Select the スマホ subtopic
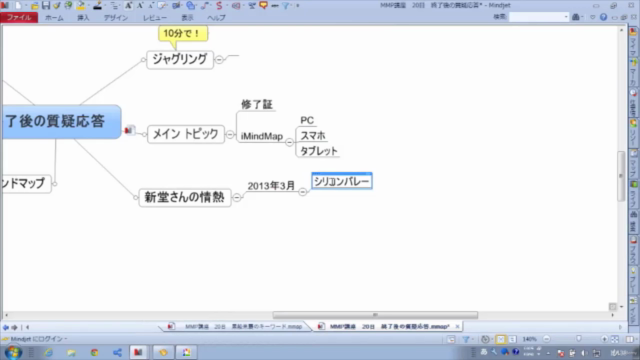Viewport: 640px width, 360px height. tap(313, 136)
